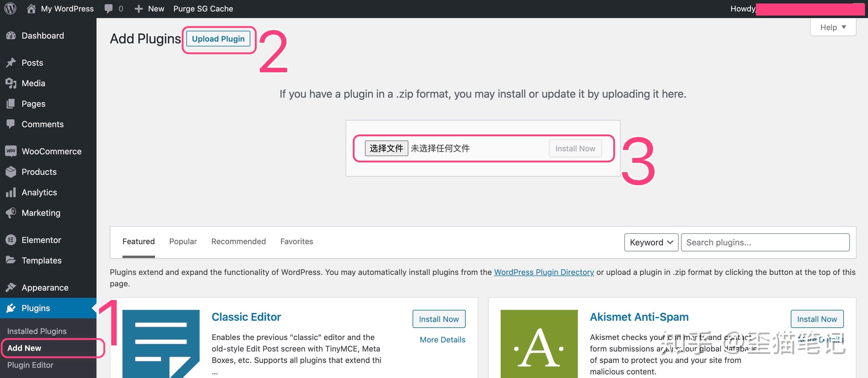The height and width of the screenshot is (378, 868).
Task: Open Installed Plugins submenu
Action: click(37, 331)
